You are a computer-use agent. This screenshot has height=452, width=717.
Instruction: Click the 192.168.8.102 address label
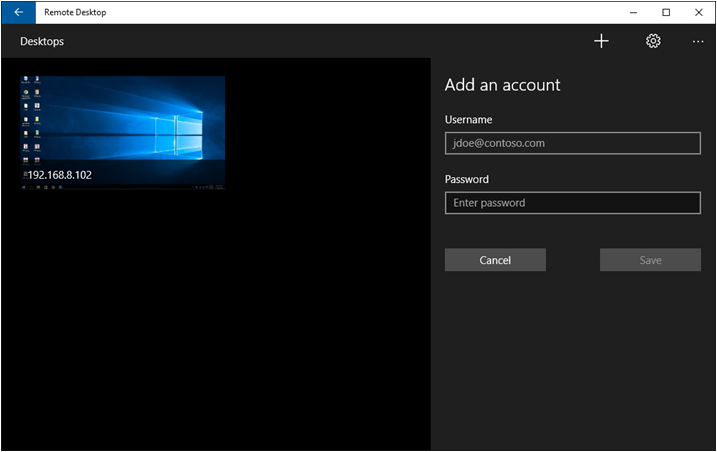[59, 175]
